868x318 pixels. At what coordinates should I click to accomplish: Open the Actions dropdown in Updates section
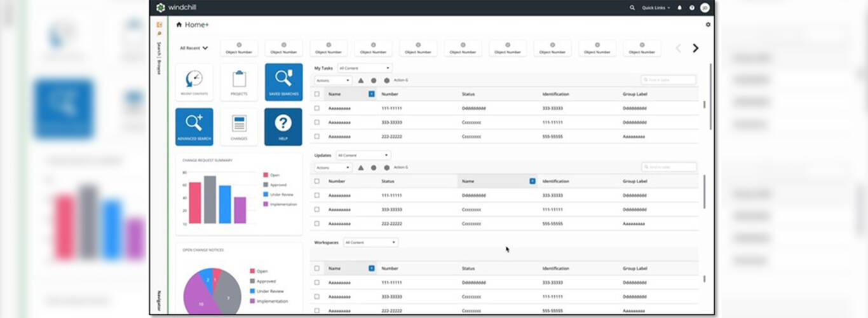pos(333,168)
